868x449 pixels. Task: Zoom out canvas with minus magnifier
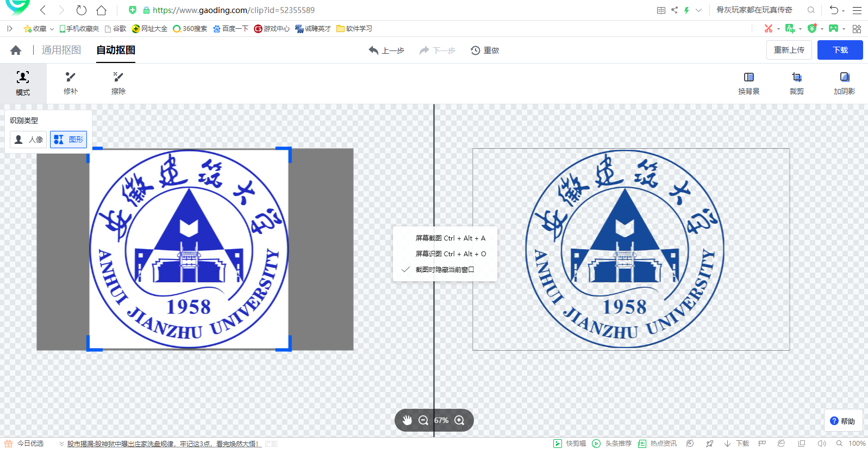423,420
